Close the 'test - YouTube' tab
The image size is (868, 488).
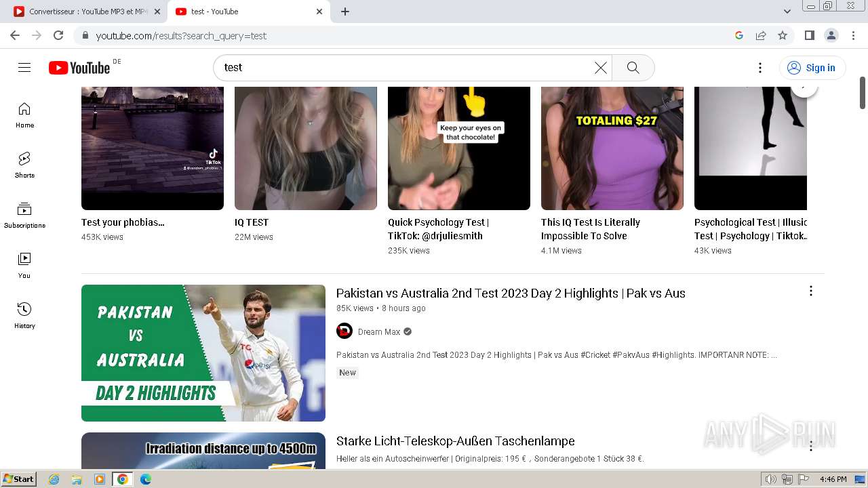pos(319,12)
